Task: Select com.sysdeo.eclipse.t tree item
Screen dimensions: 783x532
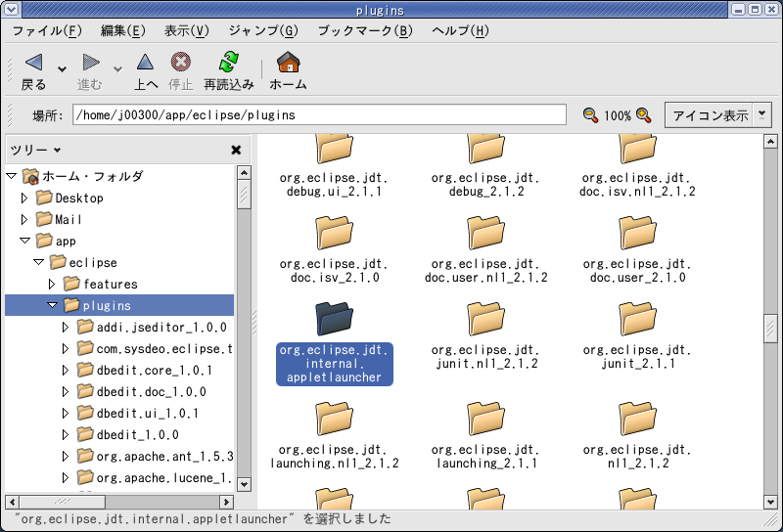Action: pos(164,348)
